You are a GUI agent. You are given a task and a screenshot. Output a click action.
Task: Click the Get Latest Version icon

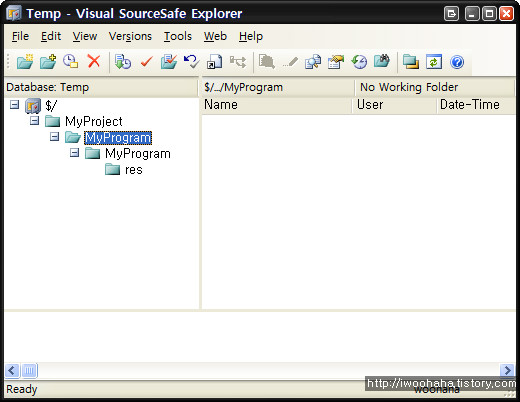[x=123, y=62]
